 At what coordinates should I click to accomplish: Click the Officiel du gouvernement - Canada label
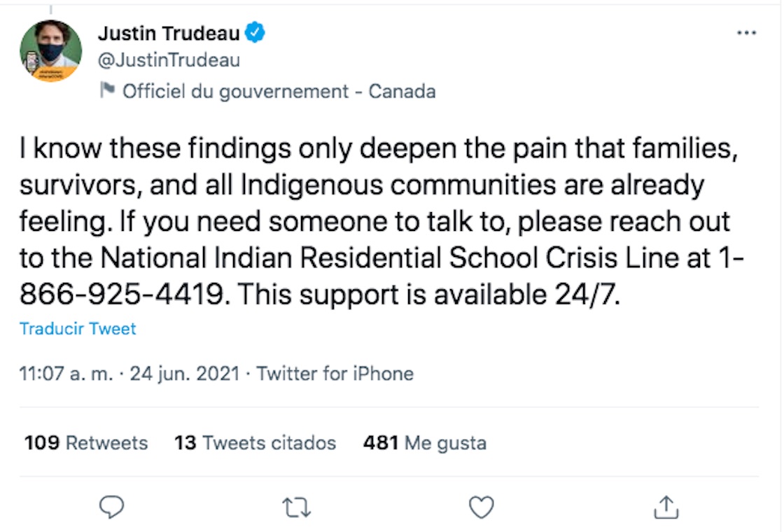click(279, 92)
